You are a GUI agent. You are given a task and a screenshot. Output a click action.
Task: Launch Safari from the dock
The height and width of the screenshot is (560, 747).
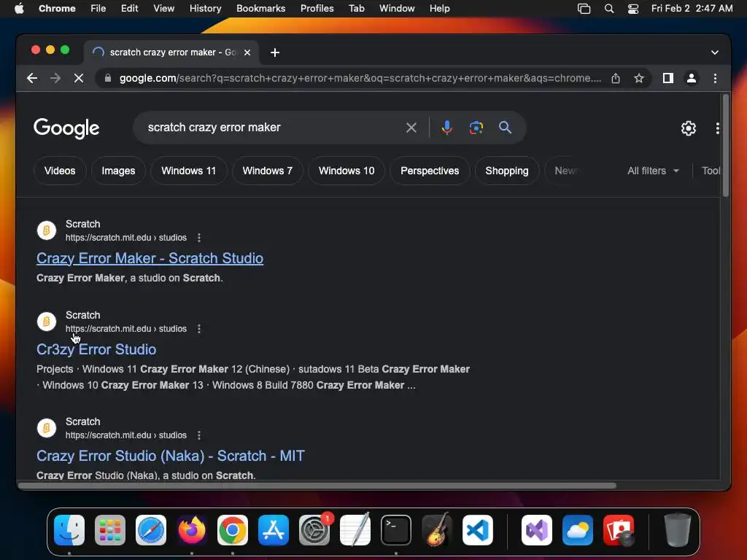(151, 530)
